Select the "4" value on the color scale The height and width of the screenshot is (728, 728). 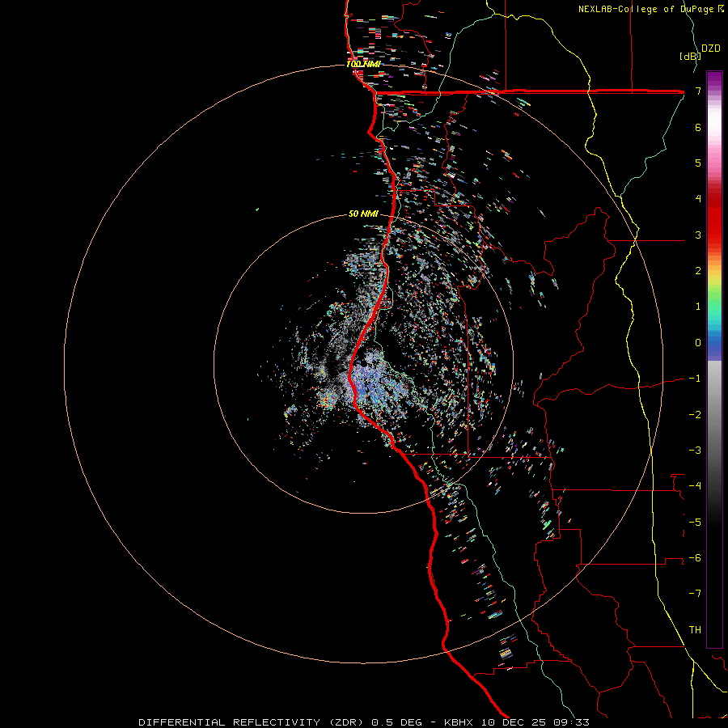698,199
